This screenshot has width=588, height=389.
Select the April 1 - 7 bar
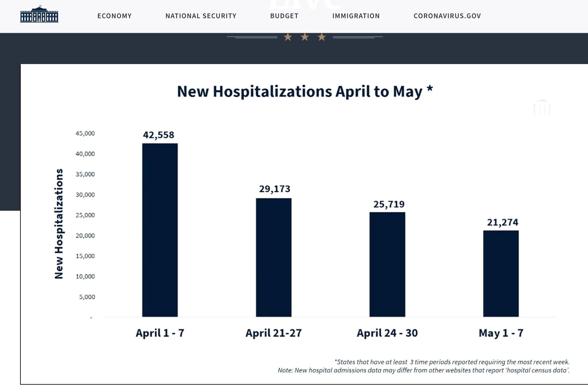160,230
